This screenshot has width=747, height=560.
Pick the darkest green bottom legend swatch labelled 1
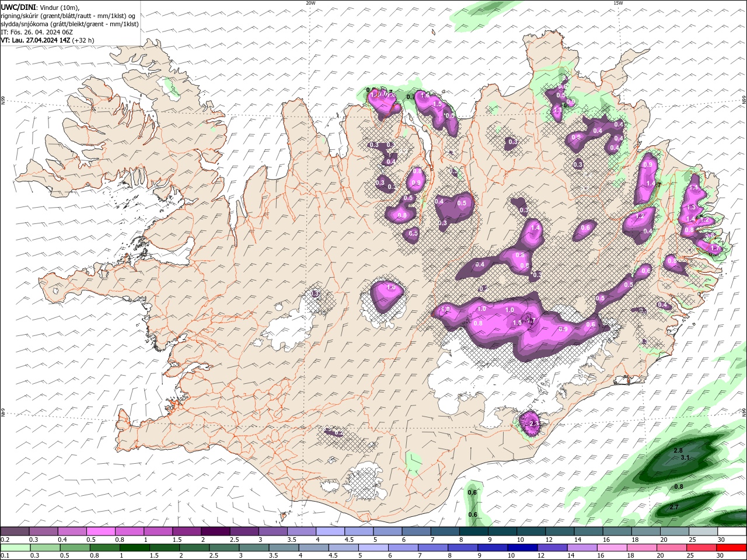click(x=134, y=548)
